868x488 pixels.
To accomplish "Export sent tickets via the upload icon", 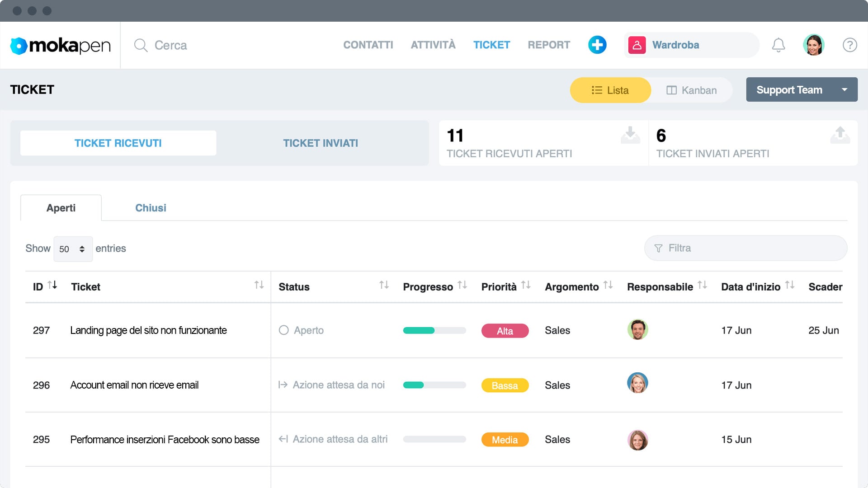I will tap(840, 135).
